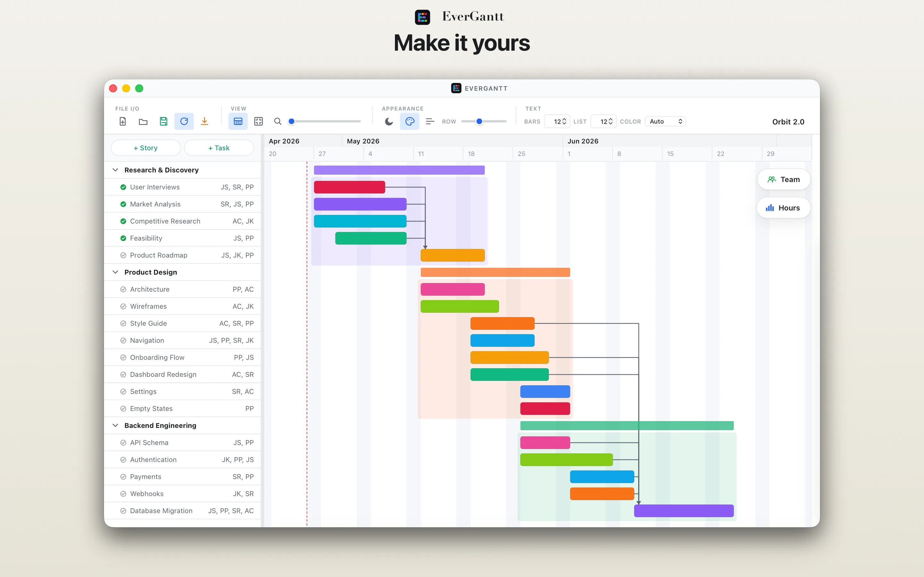Open the Color Auto dropdown
The width and height of the screenshot is (924, 577).
pyautogui.click(x=665, y=121)
